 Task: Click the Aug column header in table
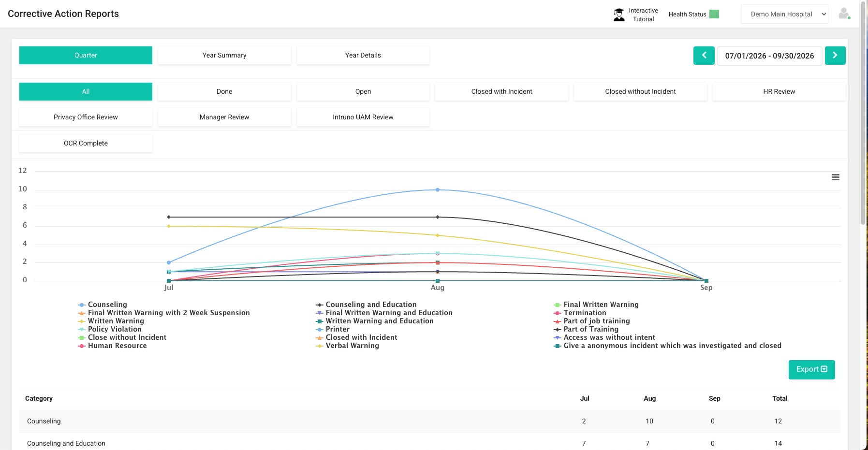click(649, 398)
